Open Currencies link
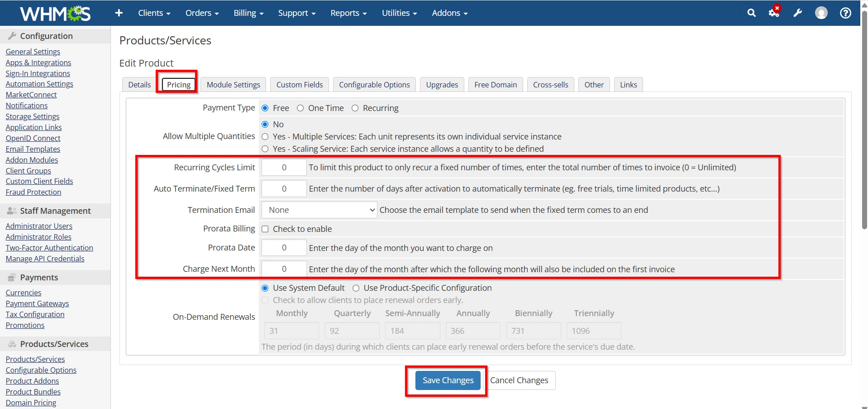The image size is (868, 409). [24, 293]
